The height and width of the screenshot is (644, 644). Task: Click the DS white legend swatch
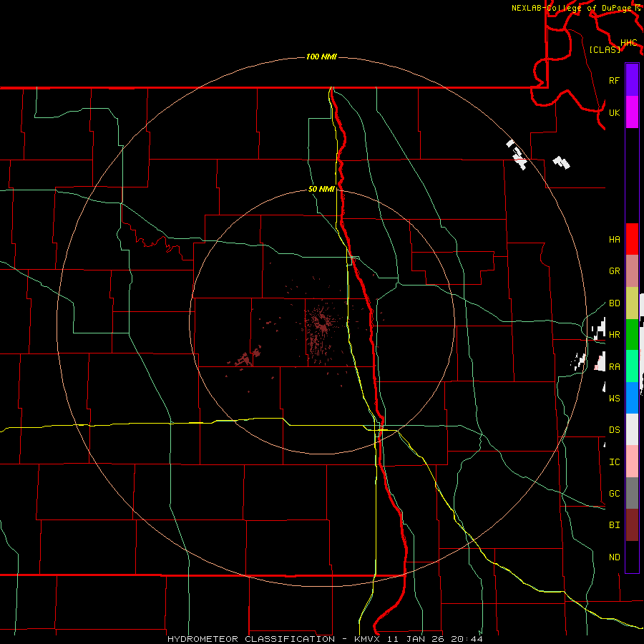click(632, 429)
